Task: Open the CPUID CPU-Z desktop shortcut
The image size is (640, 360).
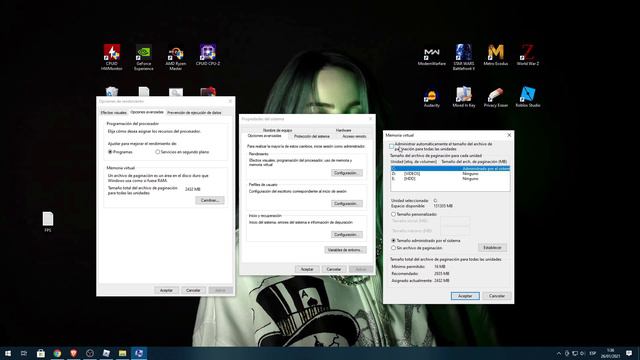Action: 208,55
